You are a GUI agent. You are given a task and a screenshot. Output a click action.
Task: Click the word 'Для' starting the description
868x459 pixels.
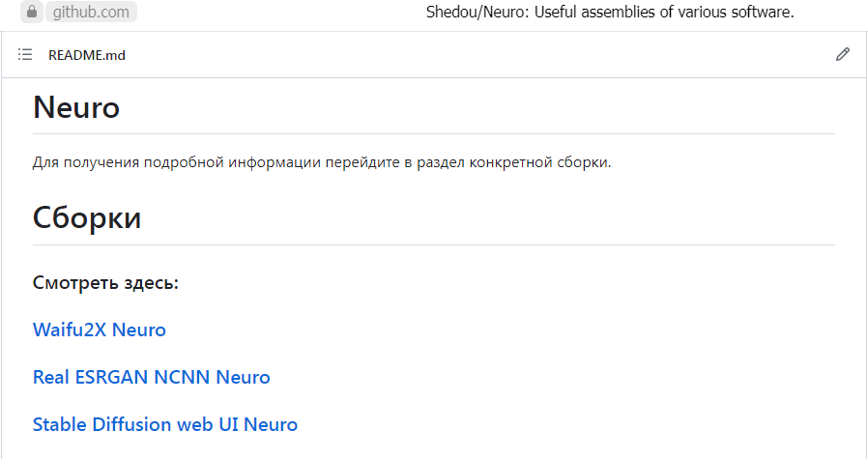(44, 162)
